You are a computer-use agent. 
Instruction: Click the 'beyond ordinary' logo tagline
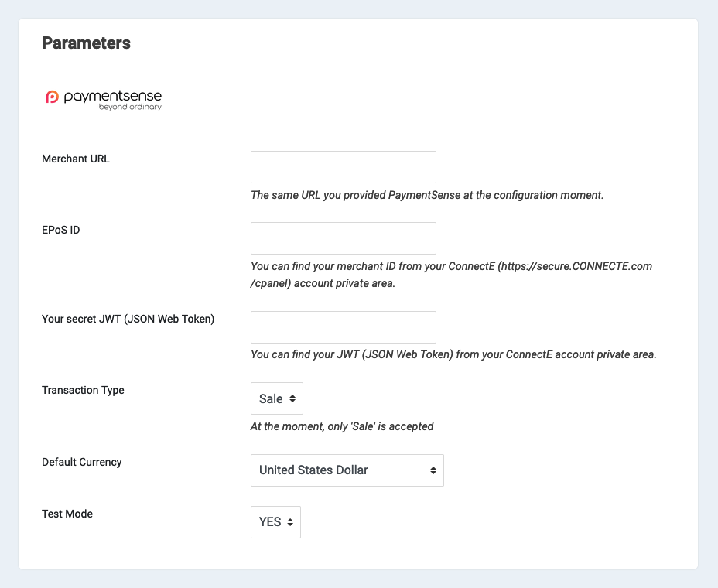click(x=130, y=107)
